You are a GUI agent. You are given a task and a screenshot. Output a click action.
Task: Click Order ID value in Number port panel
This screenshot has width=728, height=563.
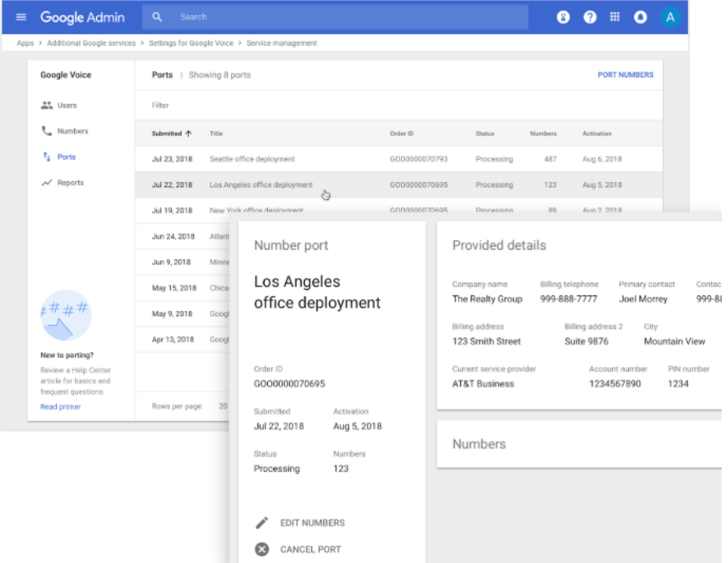(289, 383)
